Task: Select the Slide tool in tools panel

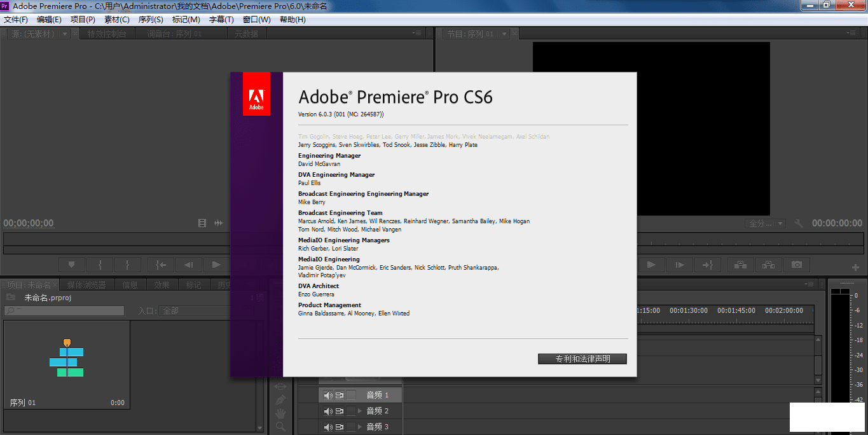Action: 280,385
